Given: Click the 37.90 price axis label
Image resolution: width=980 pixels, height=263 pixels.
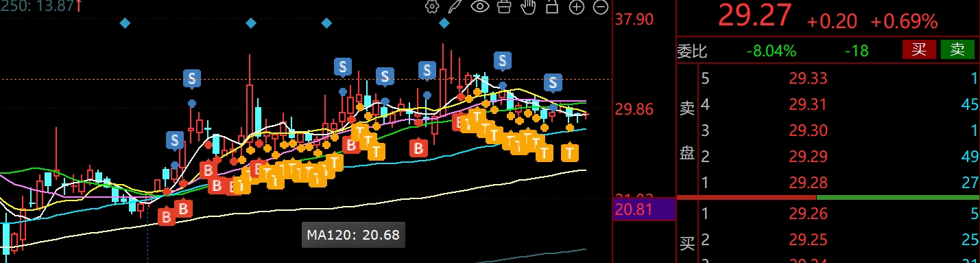Looking at the screenshot, I should click(634, 19).
